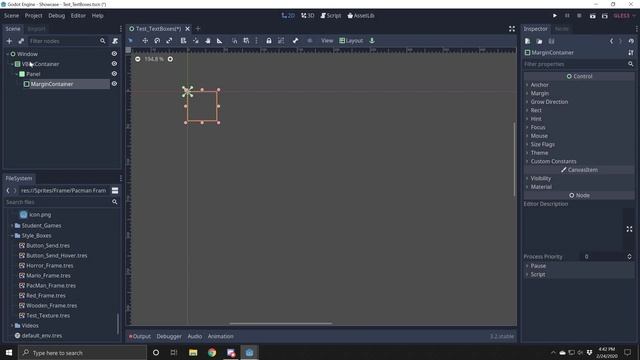
Task: Open Inspector object properties tool icon
Action: point(631,53)
